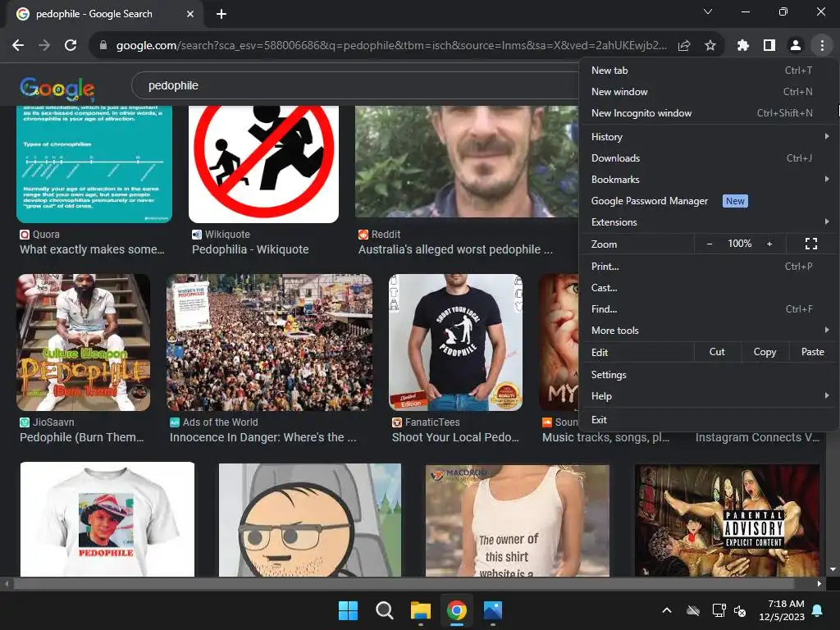Open the Photos app taskbar icon
The image size is (840, 630).
(493, 610)
